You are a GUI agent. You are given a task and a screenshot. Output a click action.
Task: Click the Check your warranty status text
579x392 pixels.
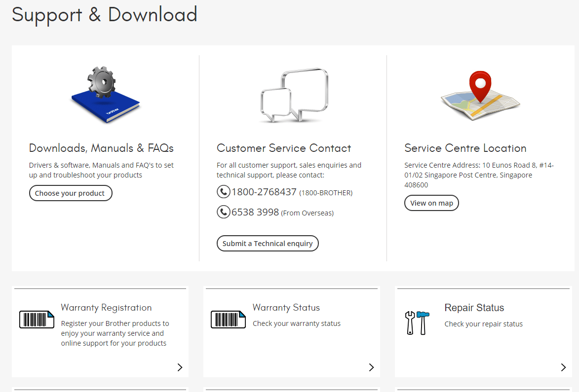(x=297, y=323)
